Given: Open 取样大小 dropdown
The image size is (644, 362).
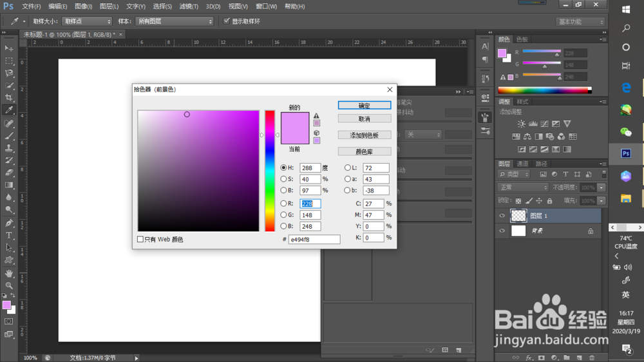Looking at the screenshot, I should [x=87, y=21].
